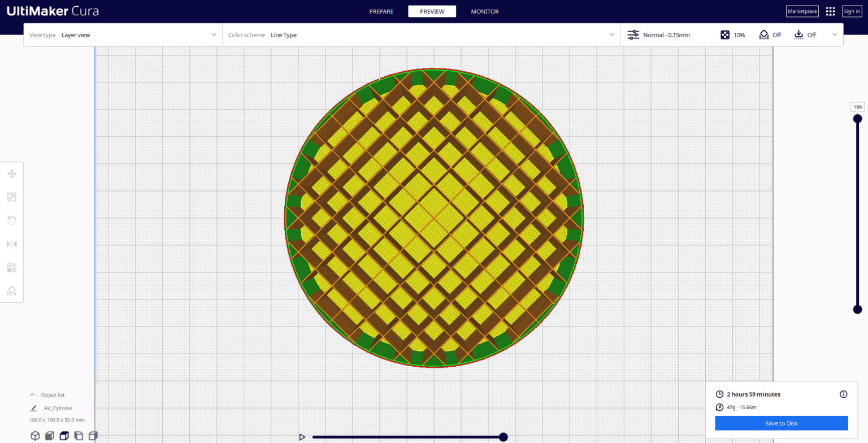
Task: Select the Scale tool
Action: click(11, 197)
